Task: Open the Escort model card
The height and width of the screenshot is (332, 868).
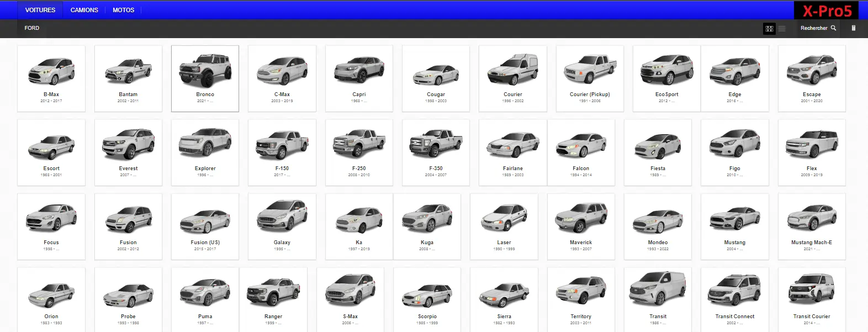Action: [x=51, y=152]
